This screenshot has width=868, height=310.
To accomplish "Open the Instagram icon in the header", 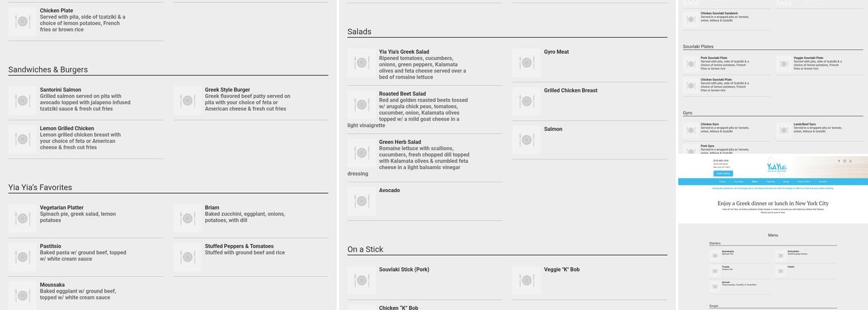I will click(844, 161).
